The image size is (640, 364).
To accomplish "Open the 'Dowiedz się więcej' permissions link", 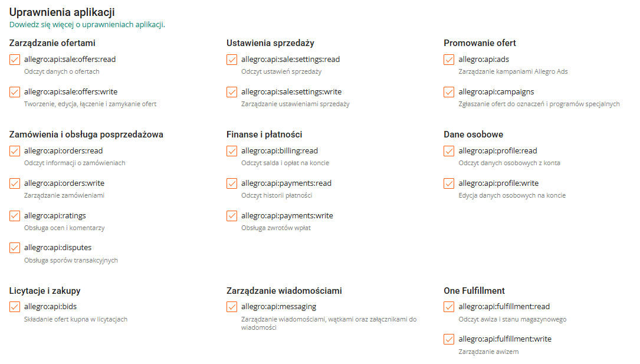I will 87,25.
